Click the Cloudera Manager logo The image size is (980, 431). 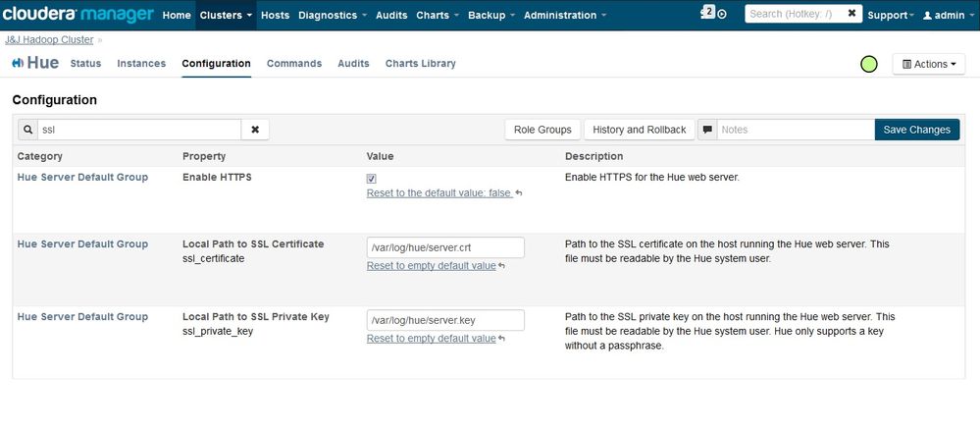(x=78, y=15)
